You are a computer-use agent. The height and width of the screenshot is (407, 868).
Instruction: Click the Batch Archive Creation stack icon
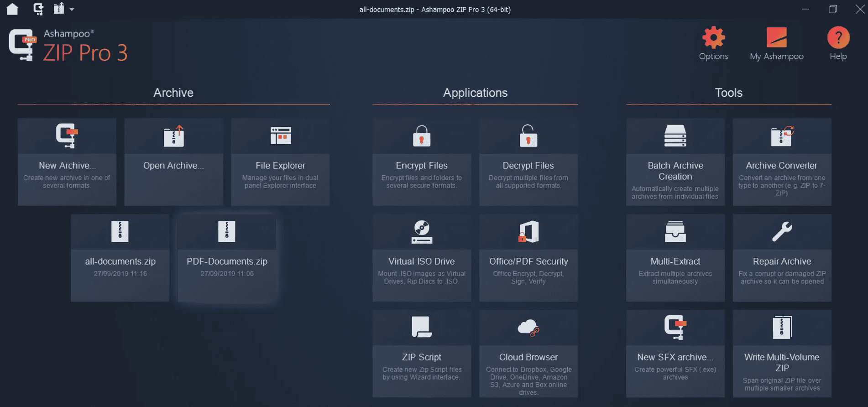point(675,136)
